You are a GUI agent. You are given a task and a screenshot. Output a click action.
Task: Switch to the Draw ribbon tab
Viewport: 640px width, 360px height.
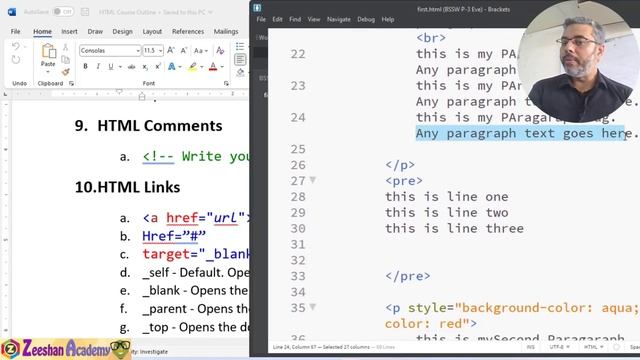[x=95, y=31]
